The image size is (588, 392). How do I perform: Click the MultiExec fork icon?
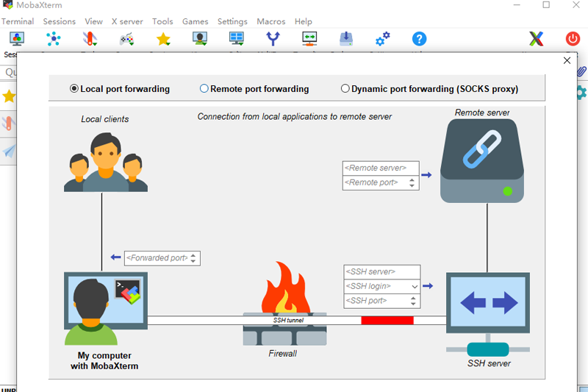[x=273, y=39]
